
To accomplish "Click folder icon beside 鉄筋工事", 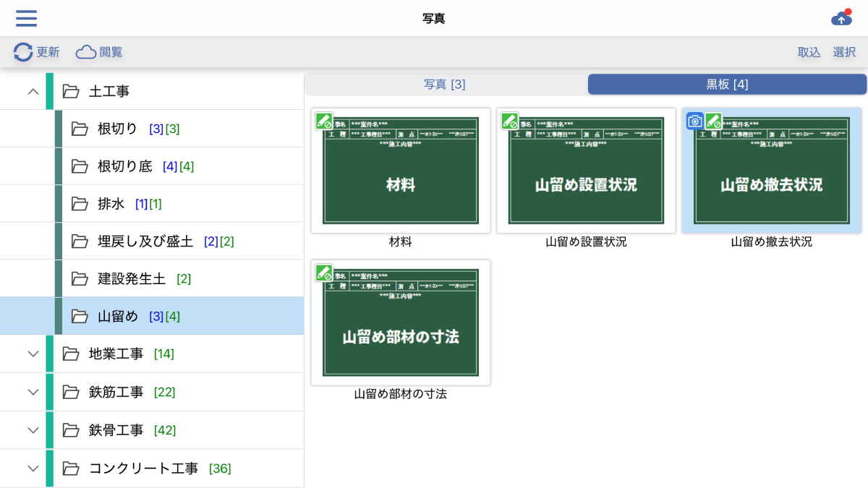I will click(x=71, y=392).
